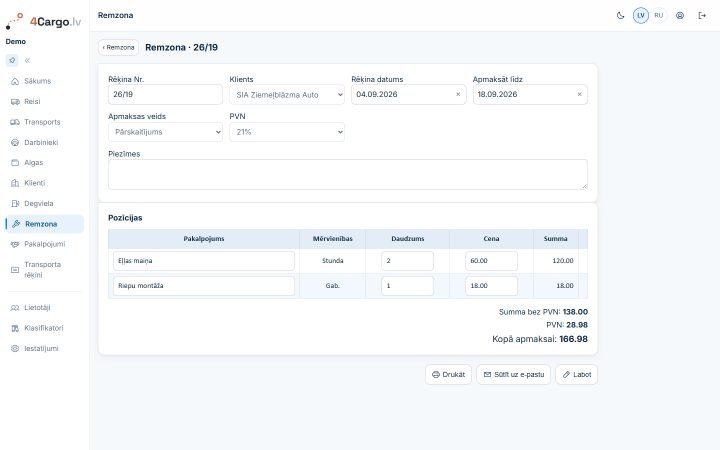
Task: Open Darbinieki in sidebar
Action: (45, 142)
